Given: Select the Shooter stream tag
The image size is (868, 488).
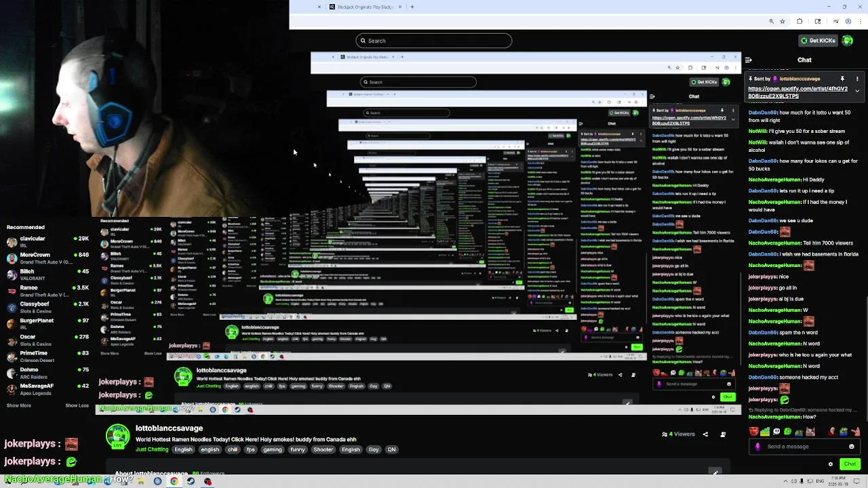Looking at the screenshot, I should click(323, 449).
